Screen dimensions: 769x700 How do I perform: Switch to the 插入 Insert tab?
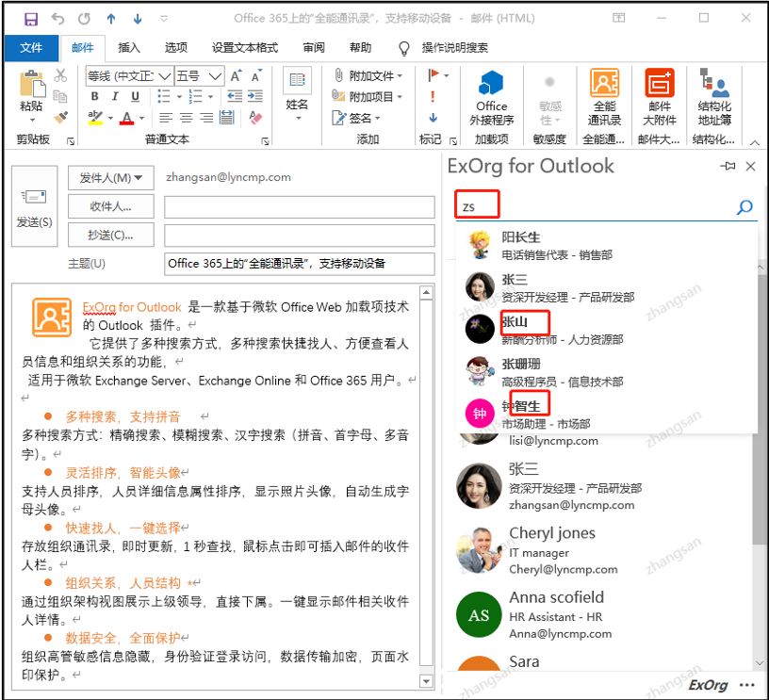coord(129,47)
